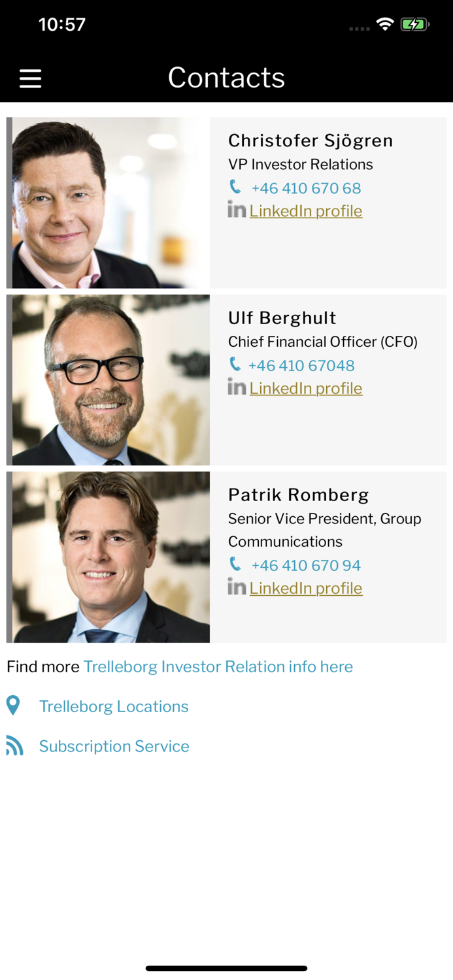Call the number +46 410 670 68
The image size is (453, 980).
click(x=306, y=188)
